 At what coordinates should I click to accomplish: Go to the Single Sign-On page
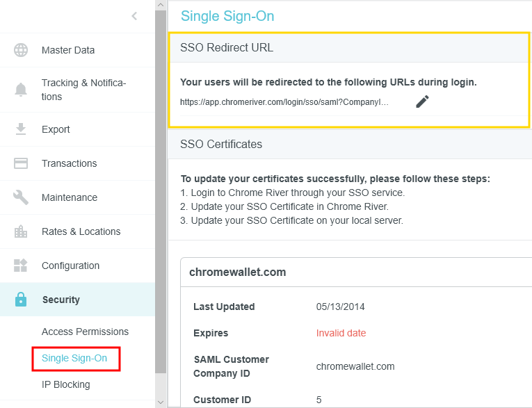pos(74,359)
